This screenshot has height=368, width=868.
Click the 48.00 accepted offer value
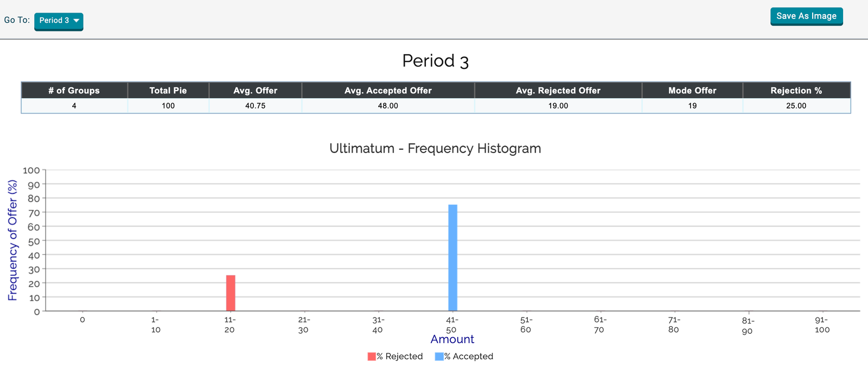(388, 106)
